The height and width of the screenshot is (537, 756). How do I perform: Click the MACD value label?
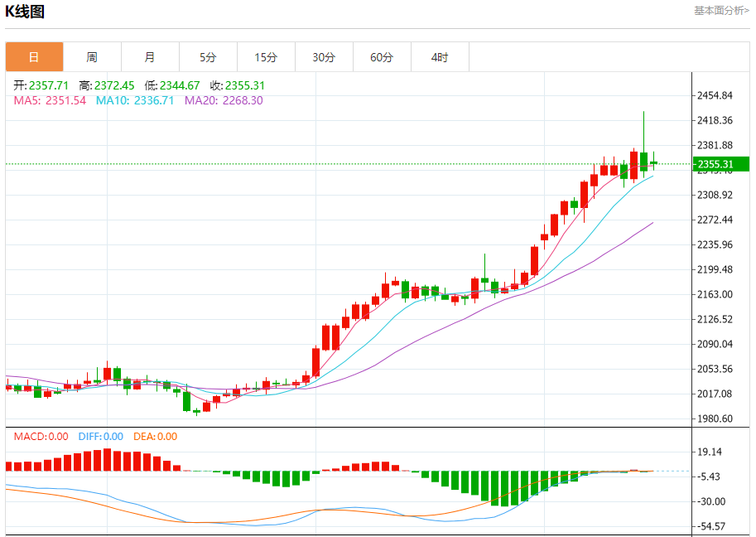[41, 437]
